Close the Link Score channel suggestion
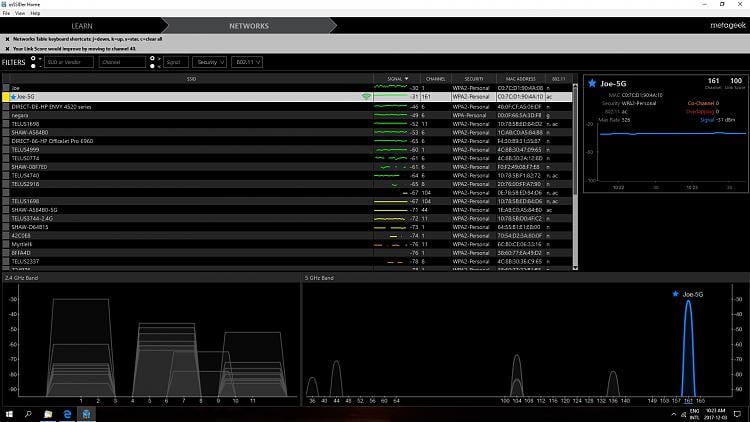750x422 pixels. click(7, 47)
